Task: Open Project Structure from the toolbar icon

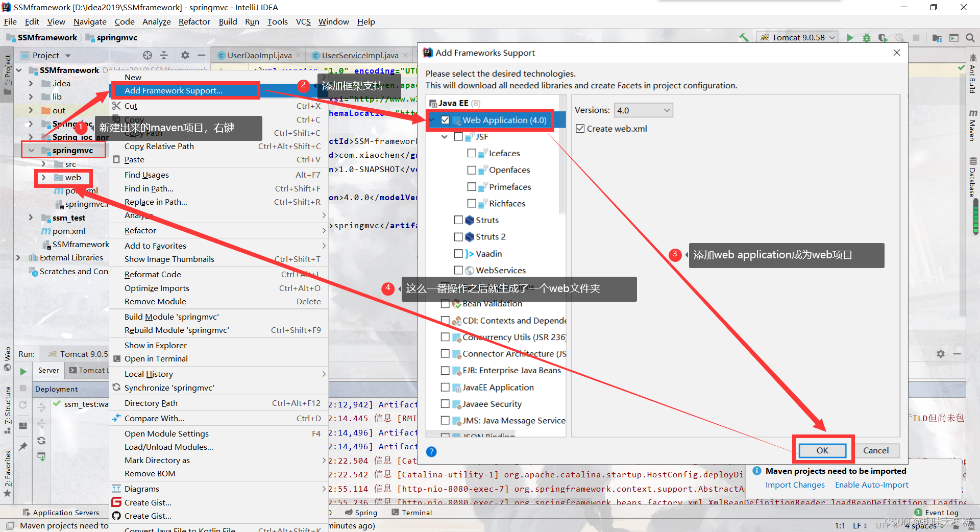Action: coord(937,37)
